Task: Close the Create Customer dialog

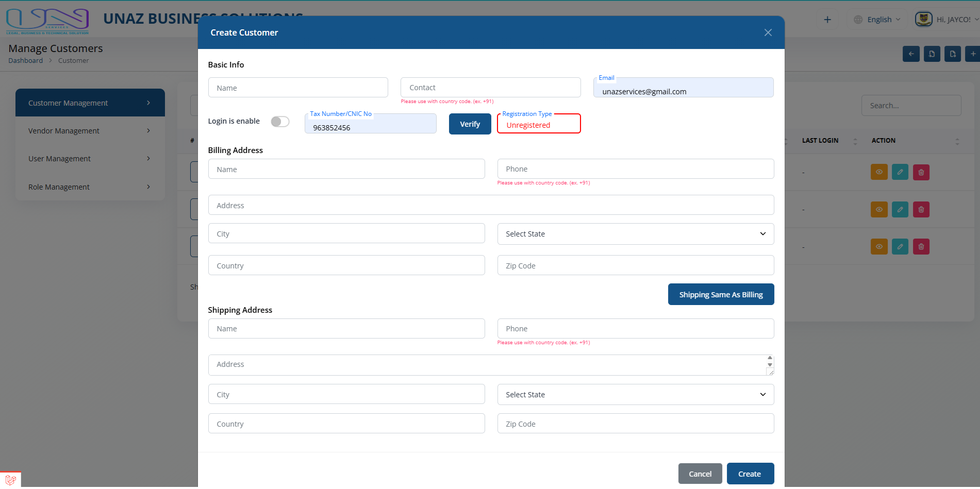Action: (768, 32)
